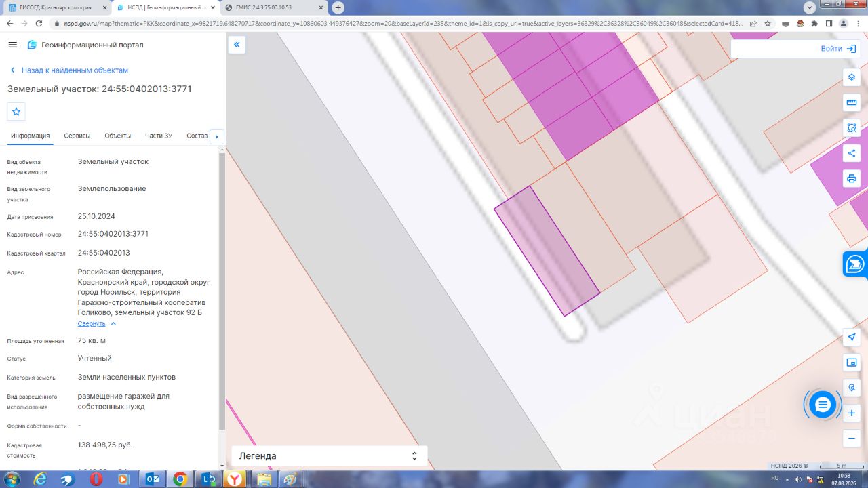Add parcel to favorites with star icon

pos(16,111)
